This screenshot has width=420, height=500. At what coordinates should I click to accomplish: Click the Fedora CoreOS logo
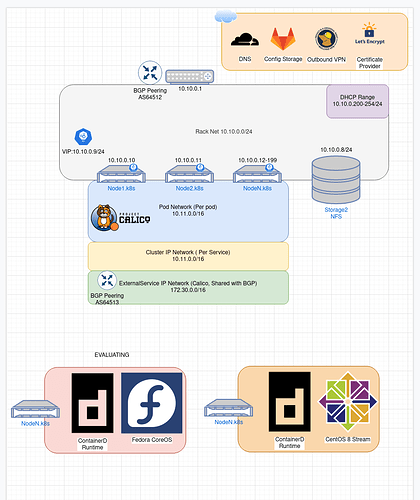tap(152, 403)
